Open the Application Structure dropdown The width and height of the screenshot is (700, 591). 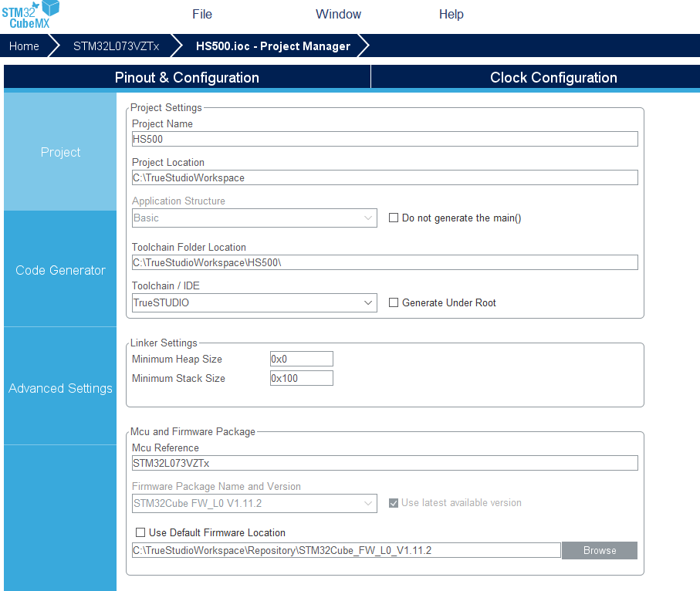pyautogui.click(x=255, y=218)
